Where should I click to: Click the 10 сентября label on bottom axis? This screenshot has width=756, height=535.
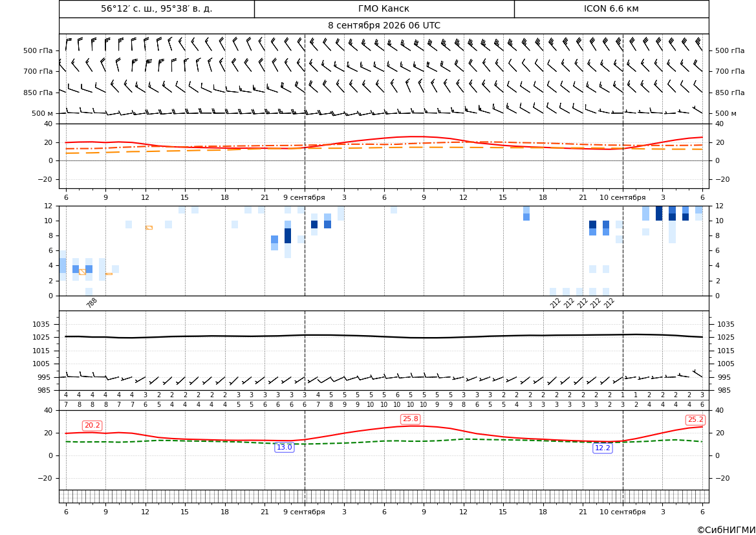point(622,512)
